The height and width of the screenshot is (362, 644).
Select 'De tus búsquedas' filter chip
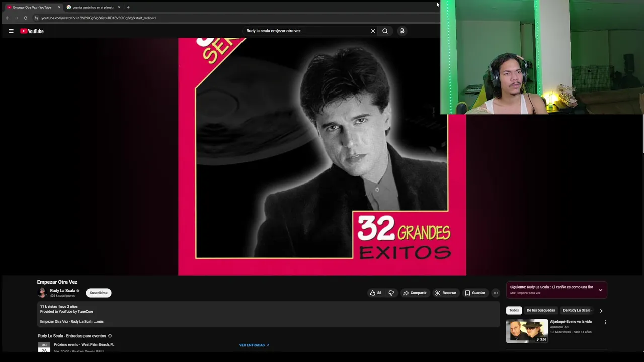click(x=541, y=310)
